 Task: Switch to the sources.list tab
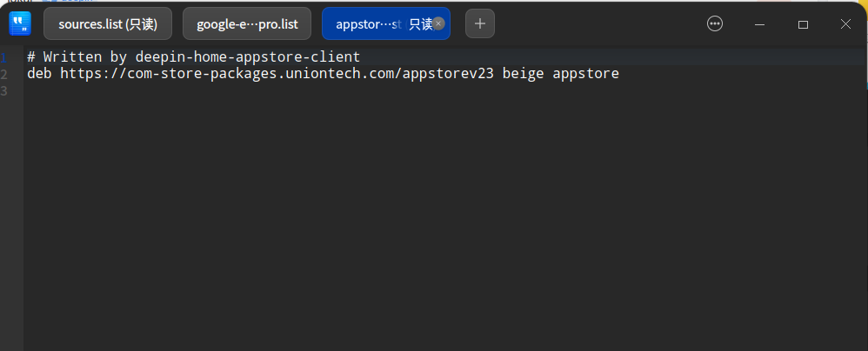click(x=108, y=23)
